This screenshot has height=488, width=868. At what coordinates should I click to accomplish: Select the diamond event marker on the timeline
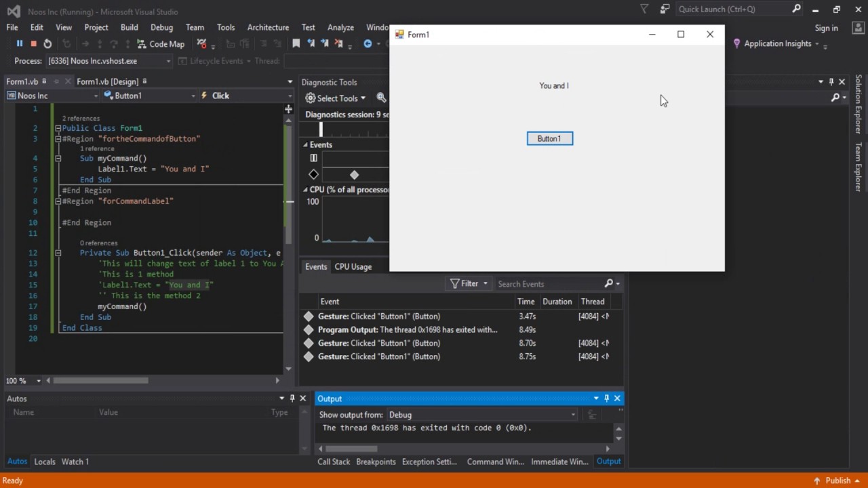point(354,175)
